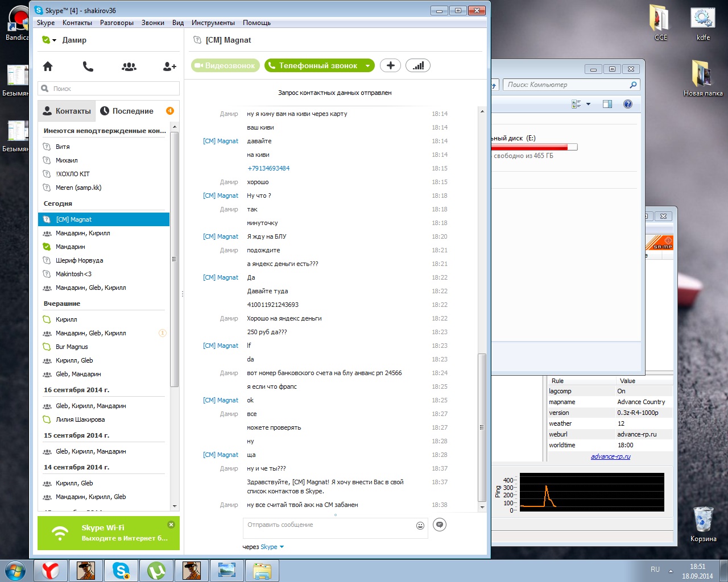Image resolution: width=728 pixels, height=582 pixels.
Task: Open the picture viewer taskbar icon
Action: point(227,571)
